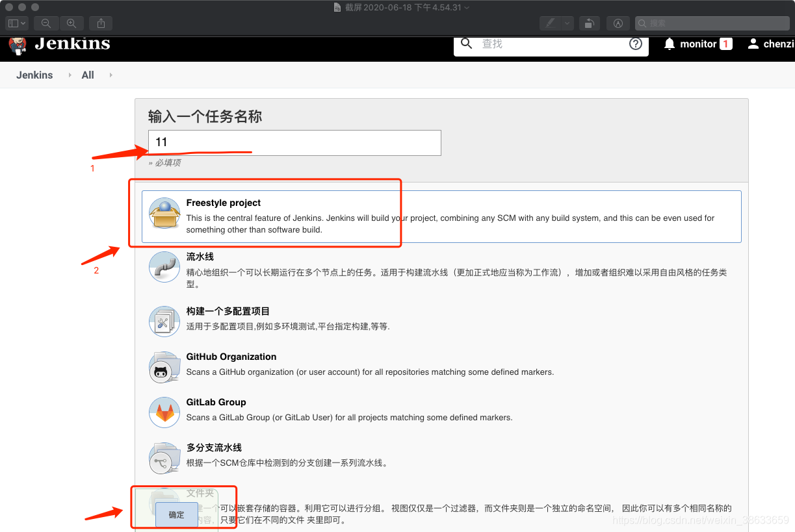Expand the chevron after Jenkins breadcrumb
Image resolution: width=795 pixels, height=532 pixels.
(x=70, y=75)
